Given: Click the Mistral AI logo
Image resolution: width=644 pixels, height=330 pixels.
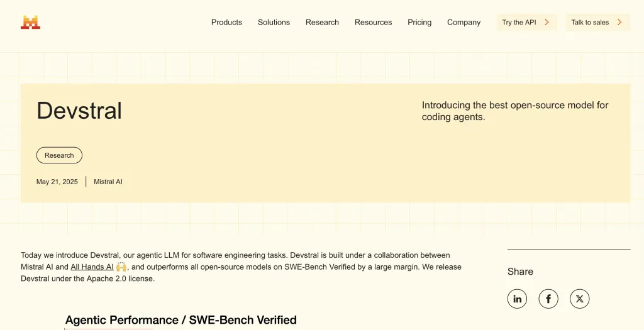Looking at the screenshot, I should tap(30, 22).
